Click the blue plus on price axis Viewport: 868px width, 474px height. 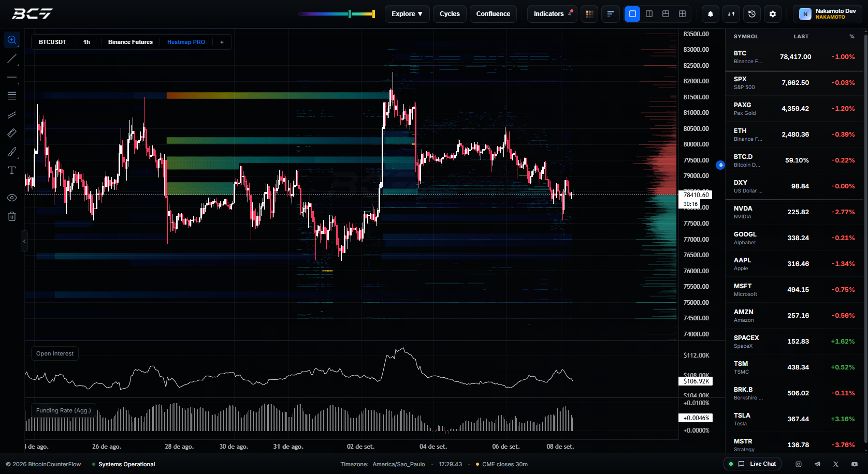click(x=720, y=165)
